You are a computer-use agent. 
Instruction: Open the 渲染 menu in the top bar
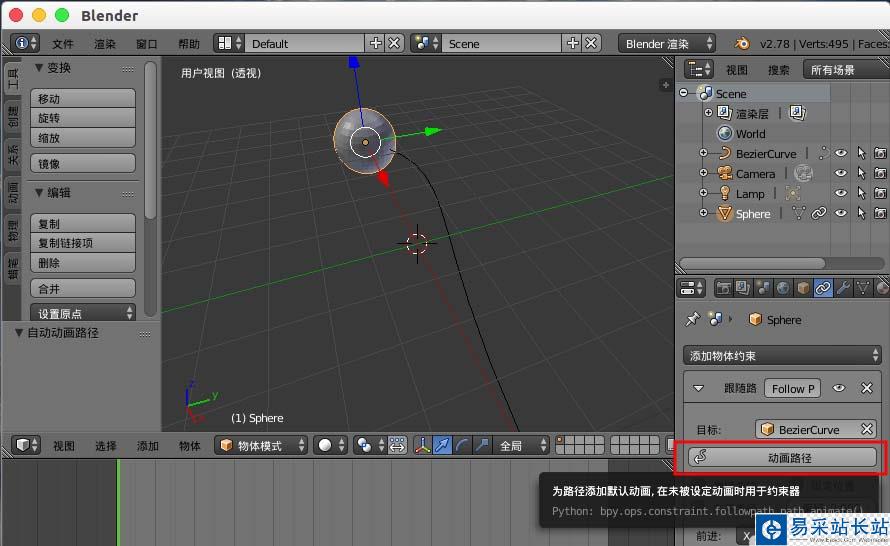pos(105,44)
